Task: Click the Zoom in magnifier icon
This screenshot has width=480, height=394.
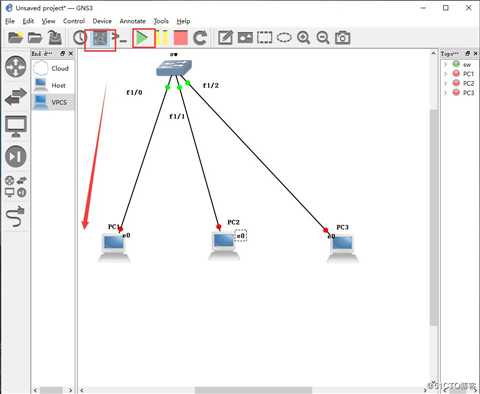Action: (303, 38)
